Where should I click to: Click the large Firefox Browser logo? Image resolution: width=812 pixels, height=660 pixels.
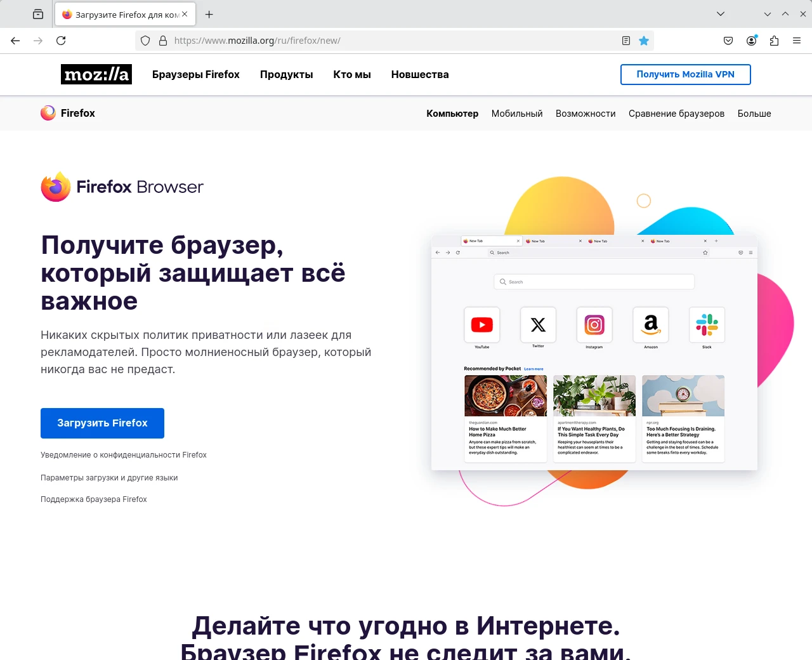pos(122,187)
